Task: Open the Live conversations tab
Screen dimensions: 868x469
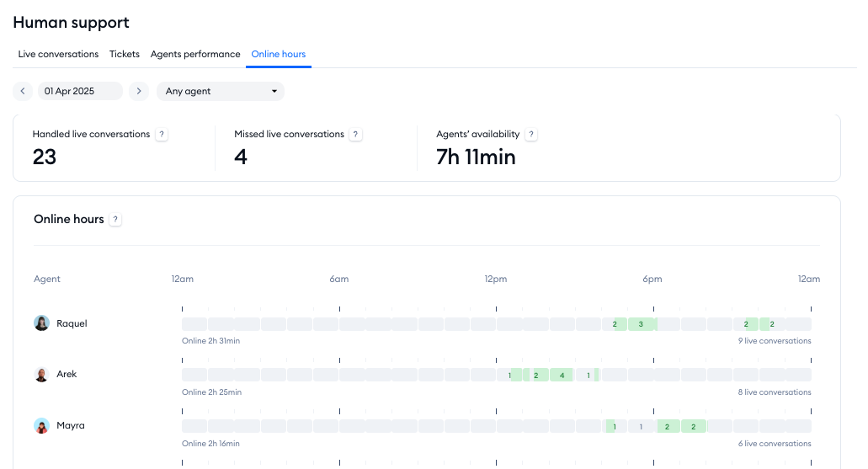Action: (58, 54)
